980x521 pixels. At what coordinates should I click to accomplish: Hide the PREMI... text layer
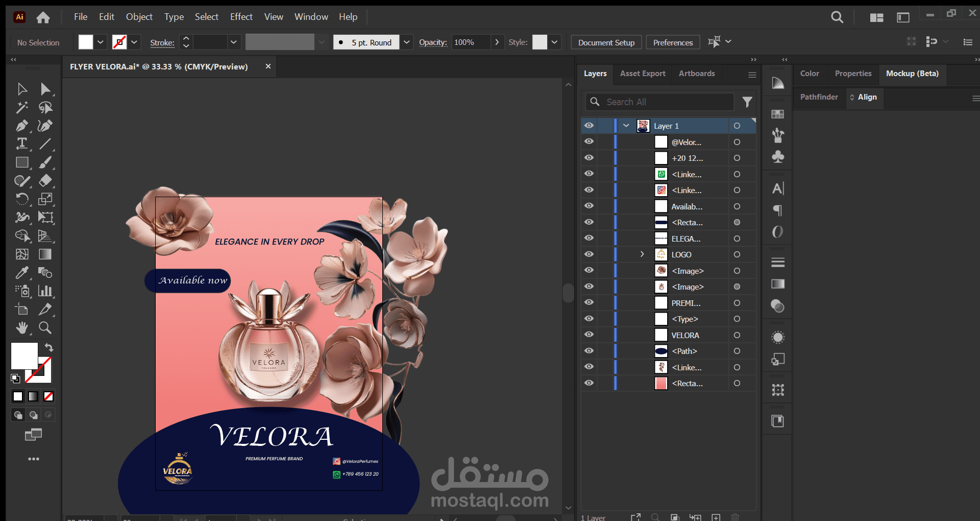[x=589, y=302]
